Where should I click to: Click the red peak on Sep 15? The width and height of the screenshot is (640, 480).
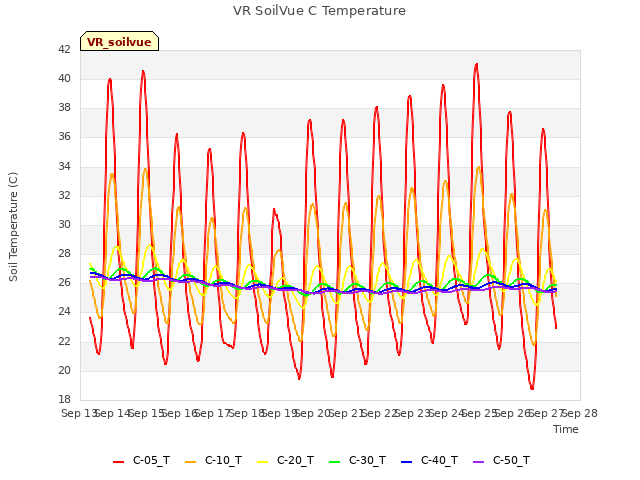click(143, 71)
